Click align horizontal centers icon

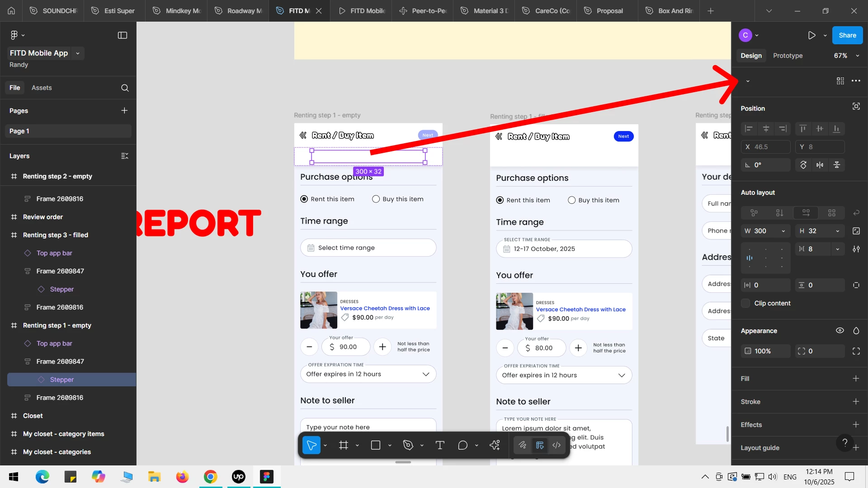click(x=766, y=129)
